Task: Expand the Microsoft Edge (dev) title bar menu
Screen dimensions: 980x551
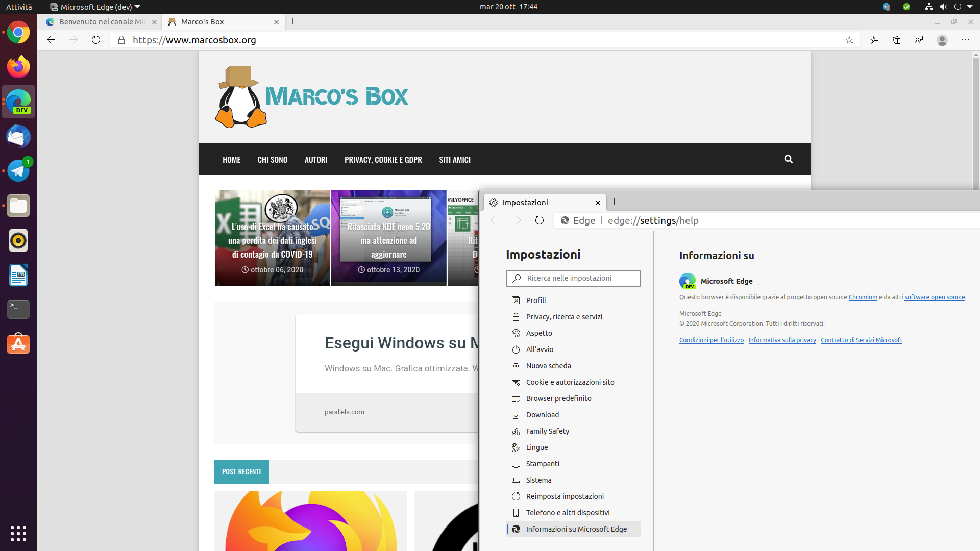Action: (94, 7)
